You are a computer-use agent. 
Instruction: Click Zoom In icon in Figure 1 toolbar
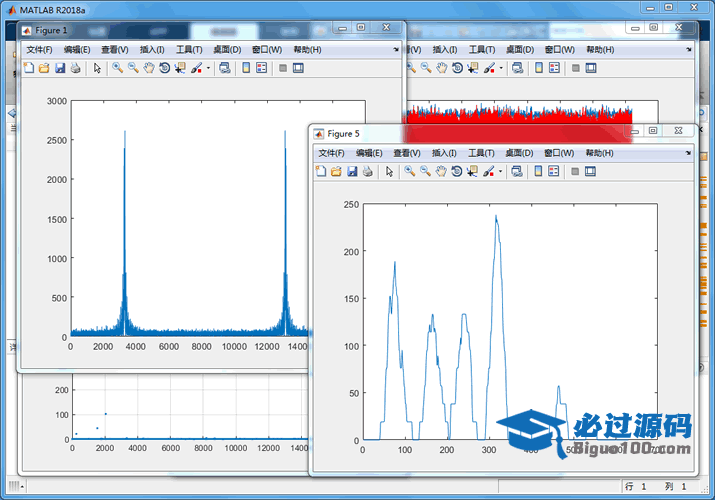(117, 68)
